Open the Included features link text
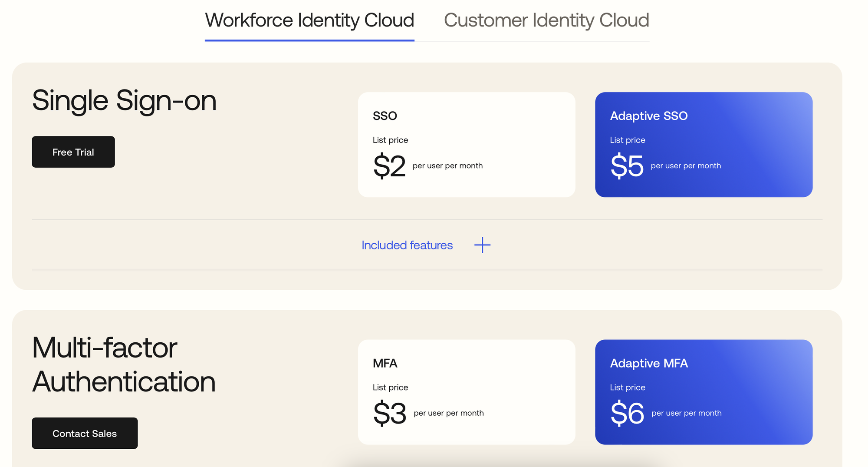 [407, 245]
